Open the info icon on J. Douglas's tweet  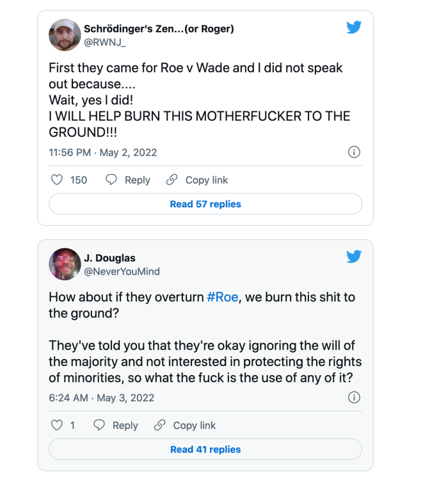coord(353,397)
